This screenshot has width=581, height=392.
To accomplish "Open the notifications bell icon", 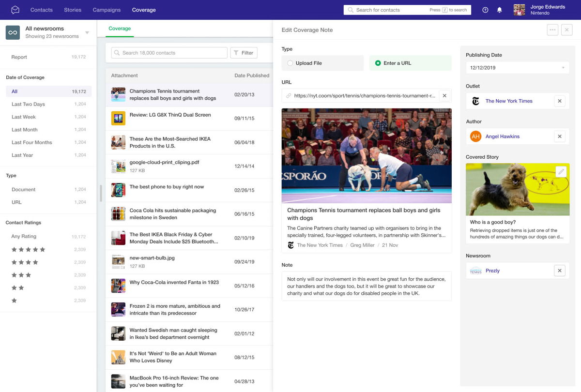I will pyautogui.click(x=500, y=10).
